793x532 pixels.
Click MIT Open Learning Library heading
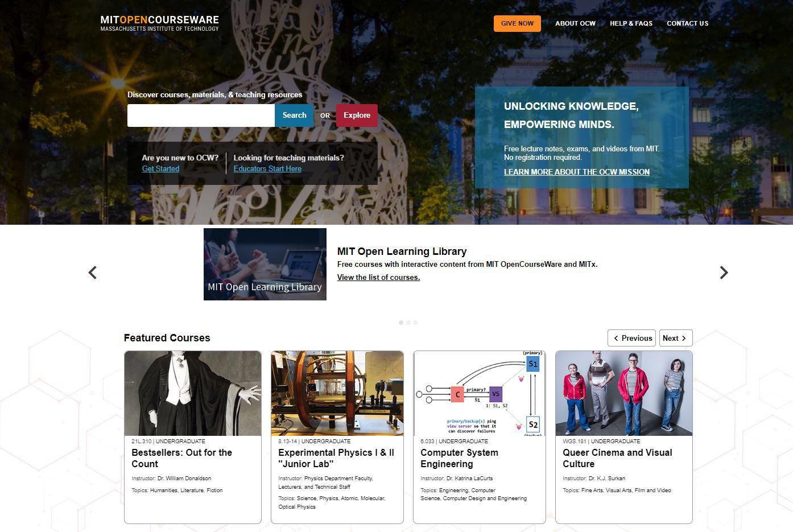pyautogui.click(x=402, y=251)
